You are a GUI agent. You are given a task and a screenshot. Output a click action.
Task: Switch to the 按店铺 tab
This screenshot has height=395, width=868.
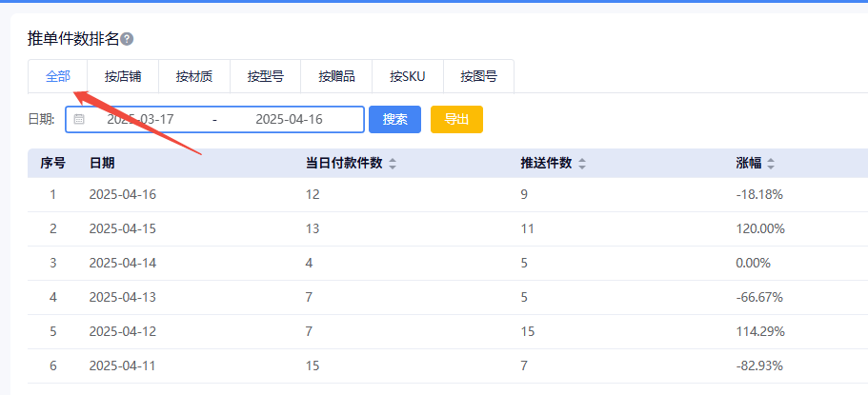pyautogui.click(x=123, y=76)
